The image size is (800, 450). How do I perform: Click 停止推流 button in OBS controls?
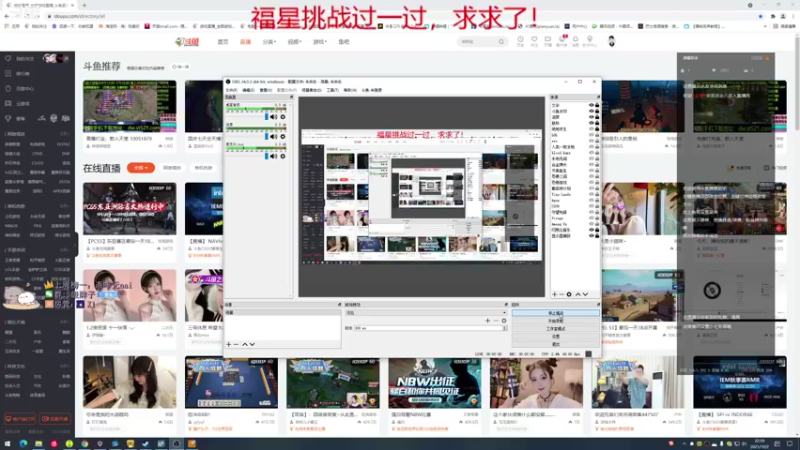[x=556, y=313]
